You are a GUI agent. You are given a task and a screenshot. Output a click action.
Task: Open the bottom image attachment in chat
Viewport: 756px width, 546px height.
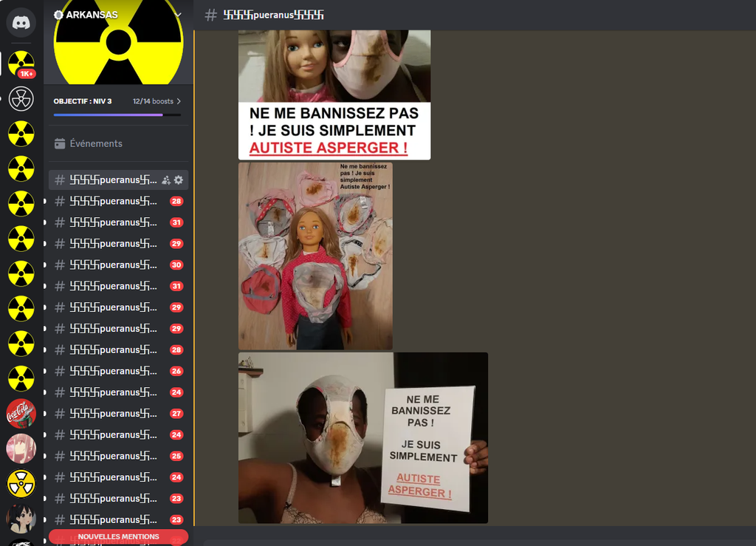click(362, 437)
